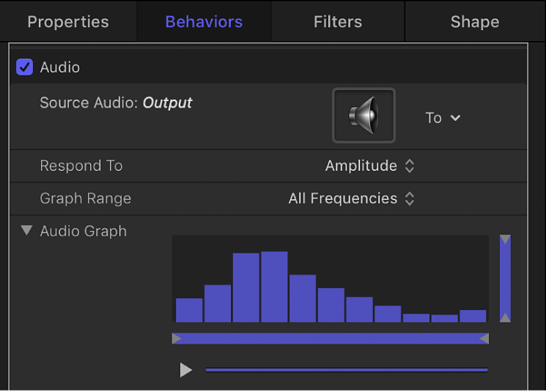Click the vertical amplitude range bar
546x392 pixels.
[x=505, y=278]
